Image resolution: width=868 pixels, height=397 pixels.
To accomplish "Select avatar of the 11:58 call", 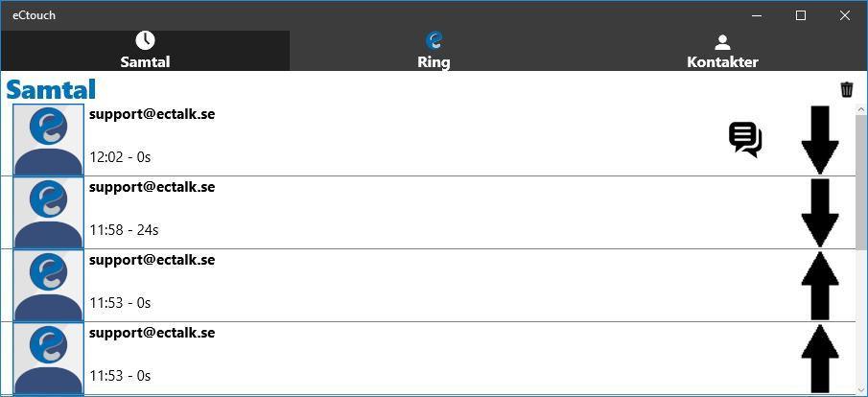I will click(48, 213).
